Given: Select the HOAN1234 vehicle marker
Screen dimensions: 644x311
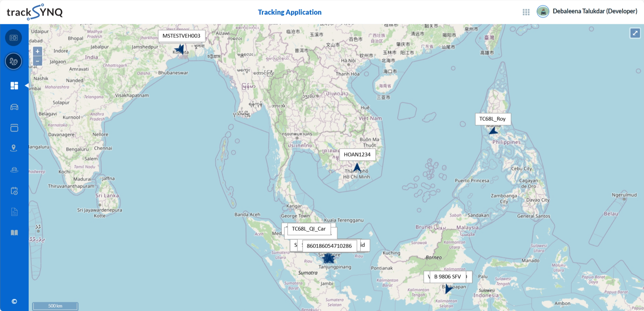Looking at the screenshot, I should click(x=357, y=166).
